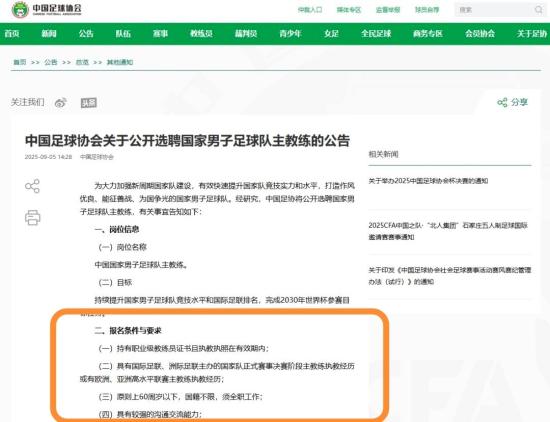Click the 持有职业级教练员证书 requirement line
The width and height of the screenshot is (550, 422).
click(x=183, y=348)
